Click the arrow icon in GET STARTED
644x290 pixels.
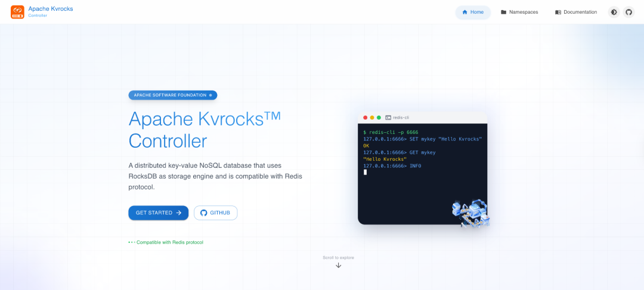pyautogui.click(x=179, y=213)
